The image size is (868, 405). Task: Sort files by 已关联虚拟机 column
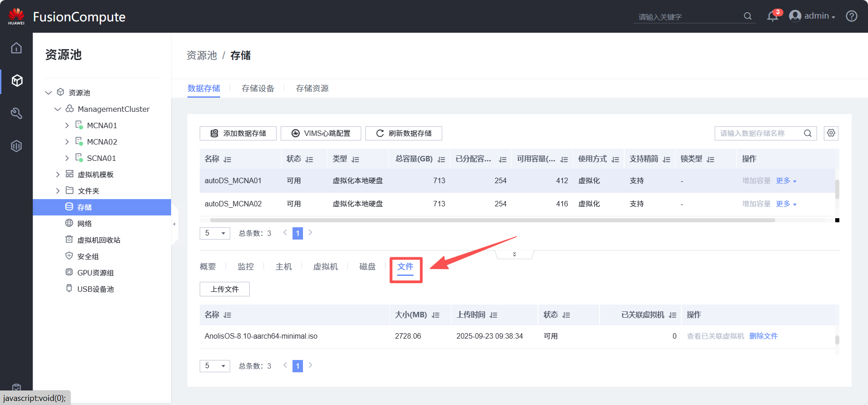[673, 315]
